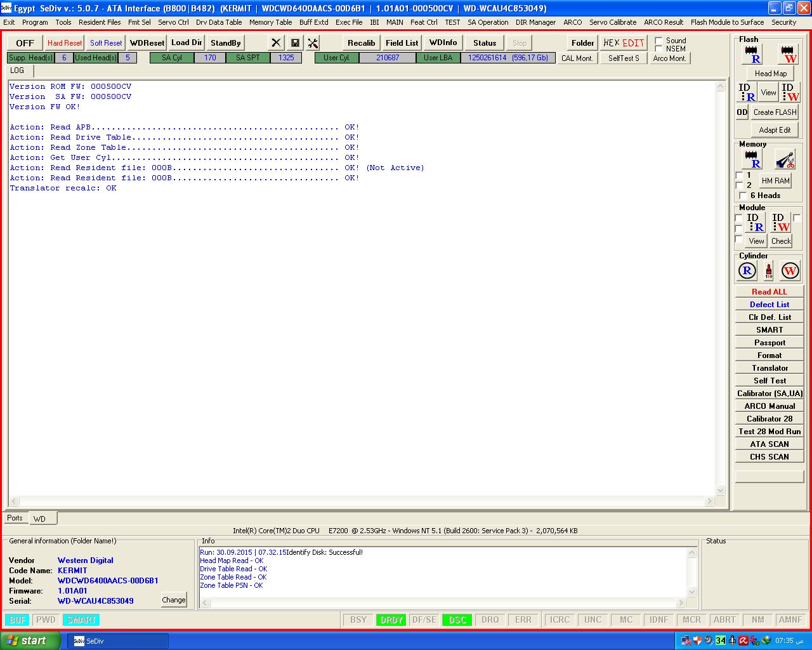Image resolution: width=812 pixels, height=650 pixels.
Task: Toggle the 6 Heads checkbox
Action: (743, 196)
